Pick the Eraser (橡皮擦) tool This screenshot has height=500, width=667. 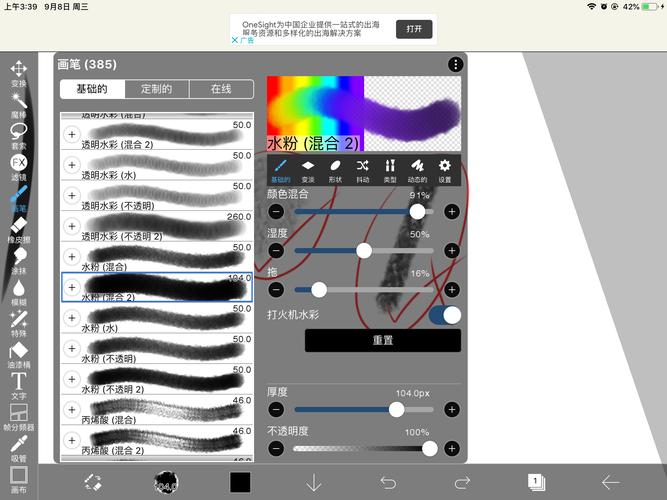[18, 227]
